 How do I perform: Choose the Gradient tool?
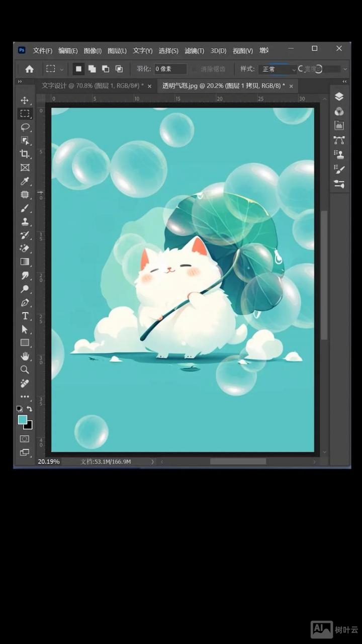[25, 262]
